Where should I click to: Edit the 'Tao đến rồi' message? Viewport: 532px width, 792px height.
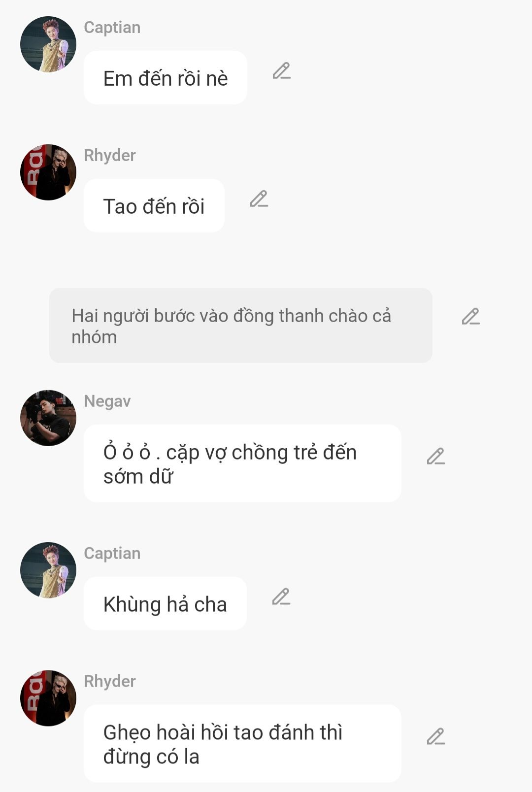pos(259,199)
